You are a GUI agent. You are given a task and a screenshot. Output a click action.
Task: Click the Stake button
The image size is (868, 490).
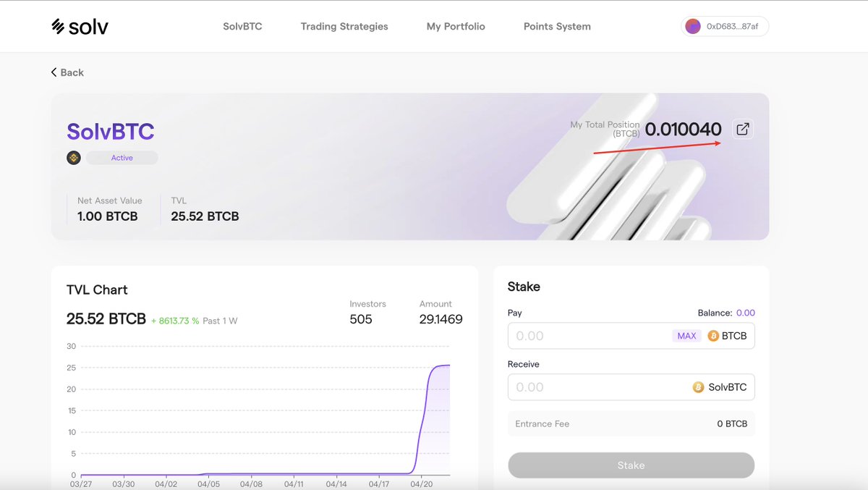tap(631, 465)
